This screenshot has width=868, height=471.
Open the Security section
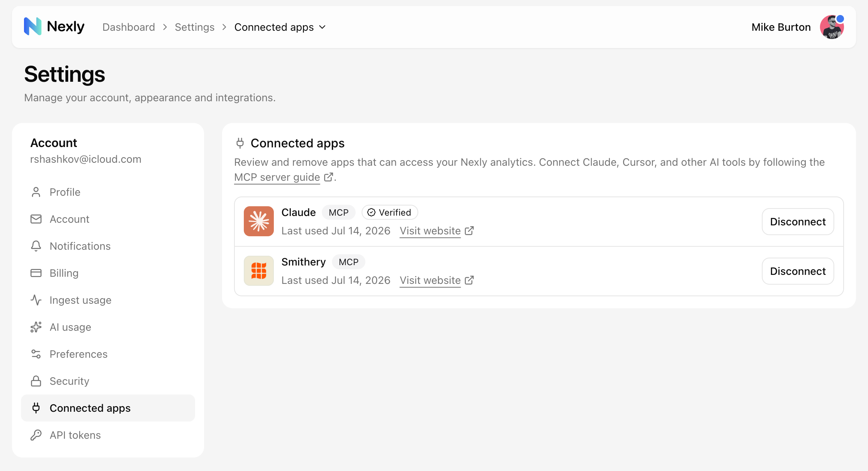tap(108, 381)
